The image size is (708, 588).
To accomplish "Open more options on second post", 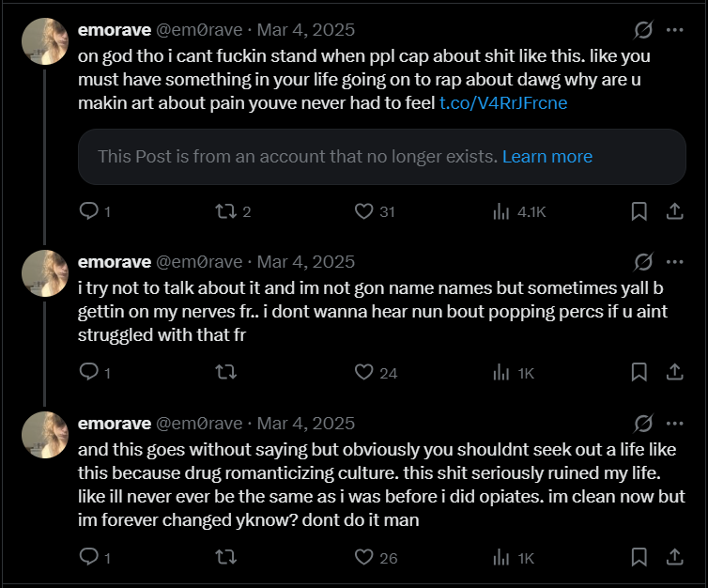I will [674, 262].
